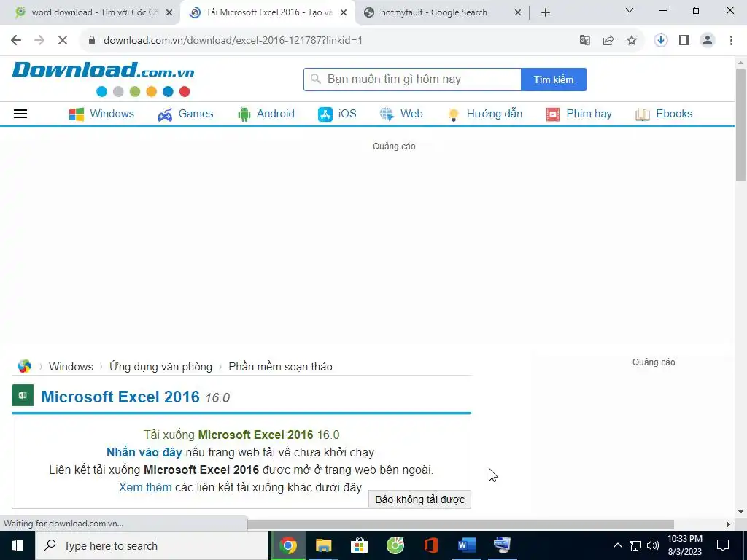
Task: Open Word from the taskbar
Action: click(466, 545)
